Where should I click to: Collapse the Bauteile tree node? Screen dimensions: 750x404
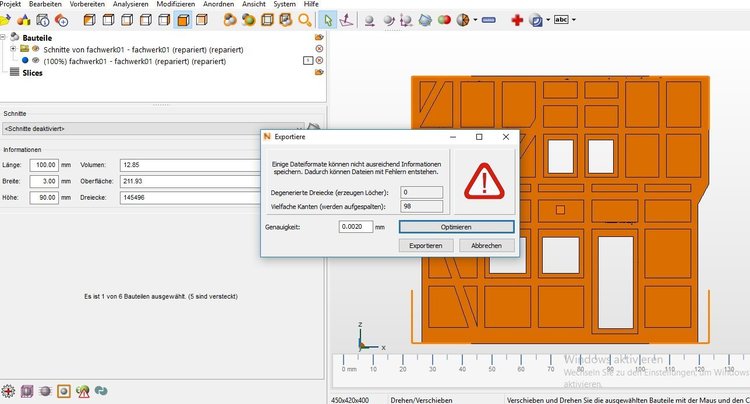(x=2, y=37)
